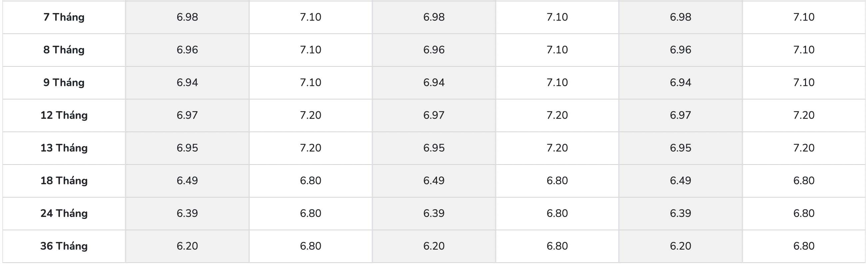Select the last 6.80 value in 36 Tháng row
Screen dimensions: 868x267
[x=804, y=246]
